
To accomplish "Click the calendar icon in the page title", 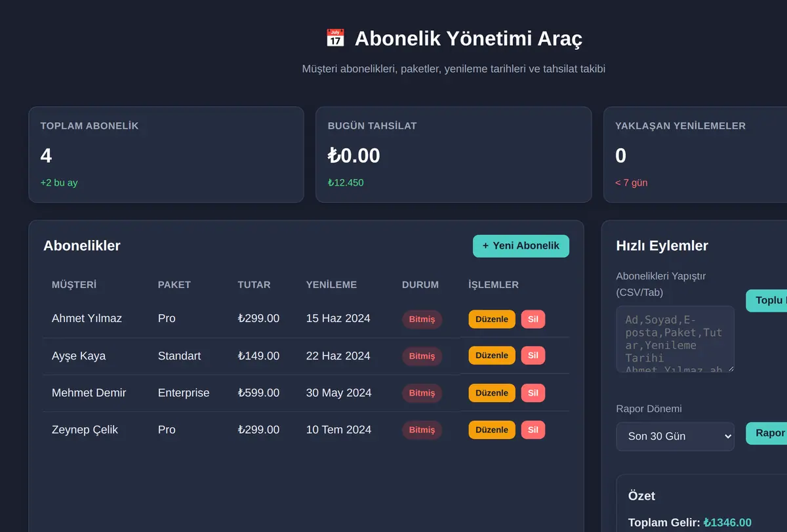I will click(x=335, y=38).
